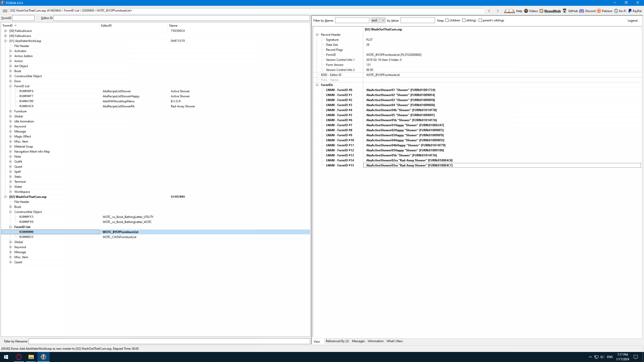644x362 pixels.
Task: Collapse the Record Header section
Action: (317, 35)
